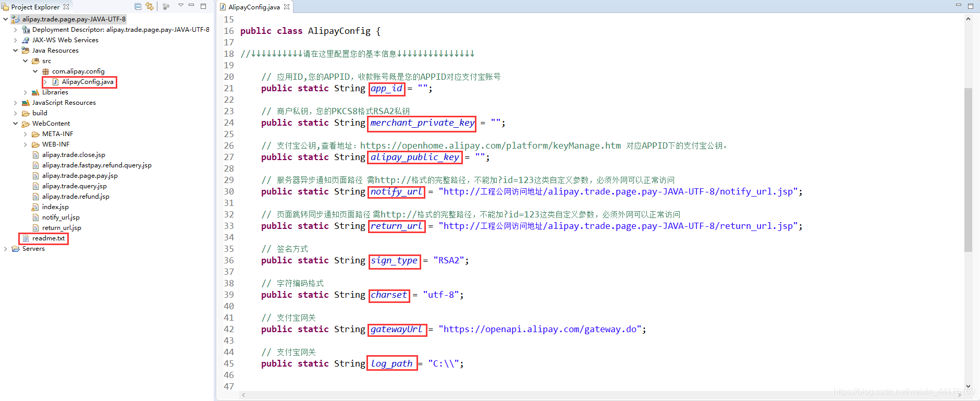Click the Libraries icon
The image size is (980, 401).
tap(35, 92)
